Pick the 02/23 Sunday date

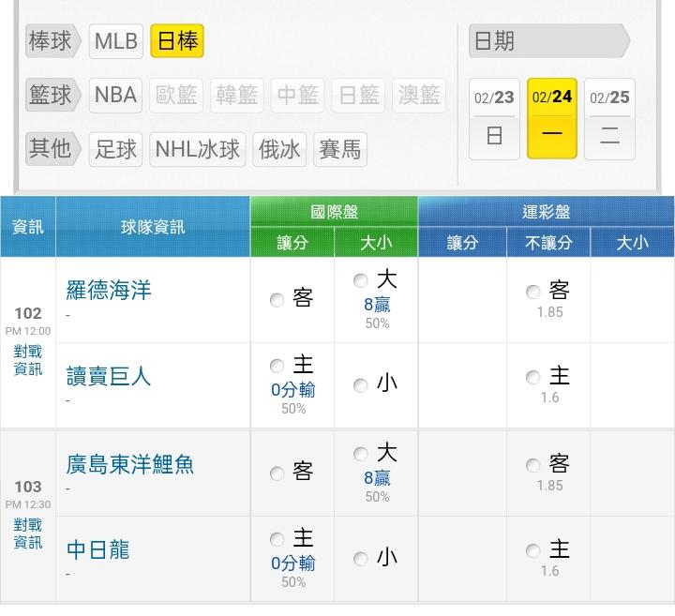[494, 118]
